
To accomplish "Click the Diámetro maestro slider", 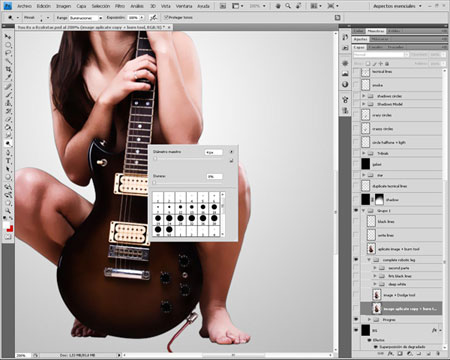I will (x=188, y=159).
